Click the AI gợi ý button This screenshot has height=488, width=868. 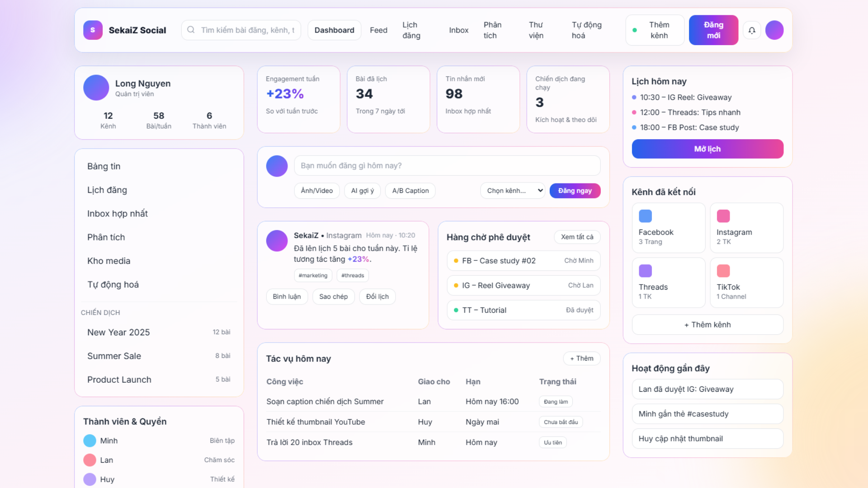click(362, 191)
